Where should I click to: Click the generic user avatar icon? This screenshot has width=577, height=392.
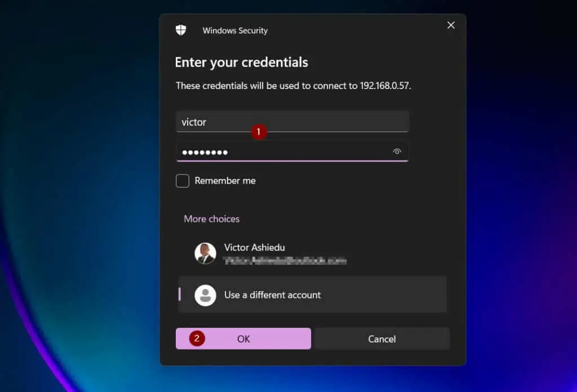205,295
